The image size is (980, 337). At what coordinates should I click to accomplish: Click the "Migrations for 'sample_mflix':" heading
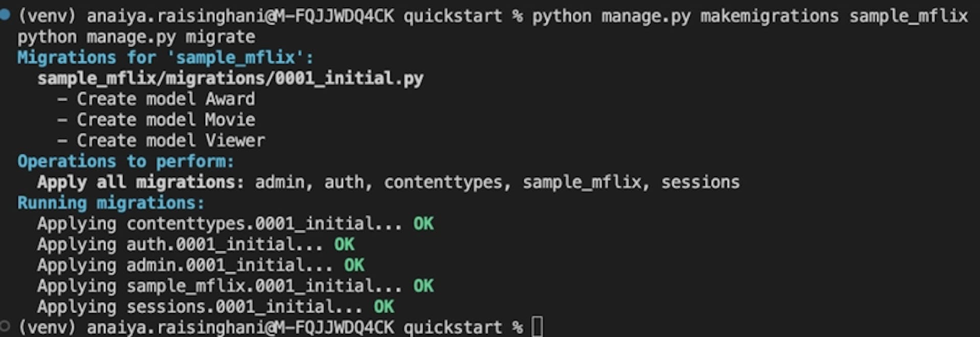click(x=165, y=57)
